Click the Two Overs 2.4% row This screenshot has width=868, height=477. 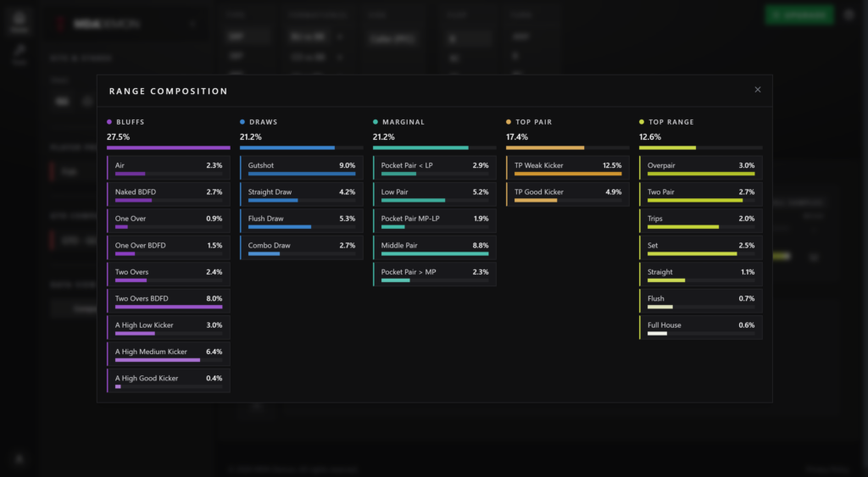pyautogui.click(x=169, y=274)
